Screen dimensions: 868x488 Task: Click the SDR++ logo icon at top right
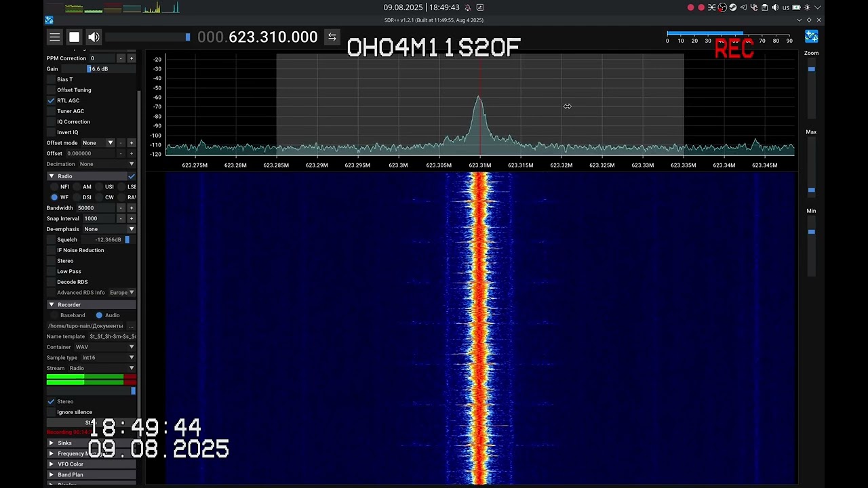tap(811, 37)
